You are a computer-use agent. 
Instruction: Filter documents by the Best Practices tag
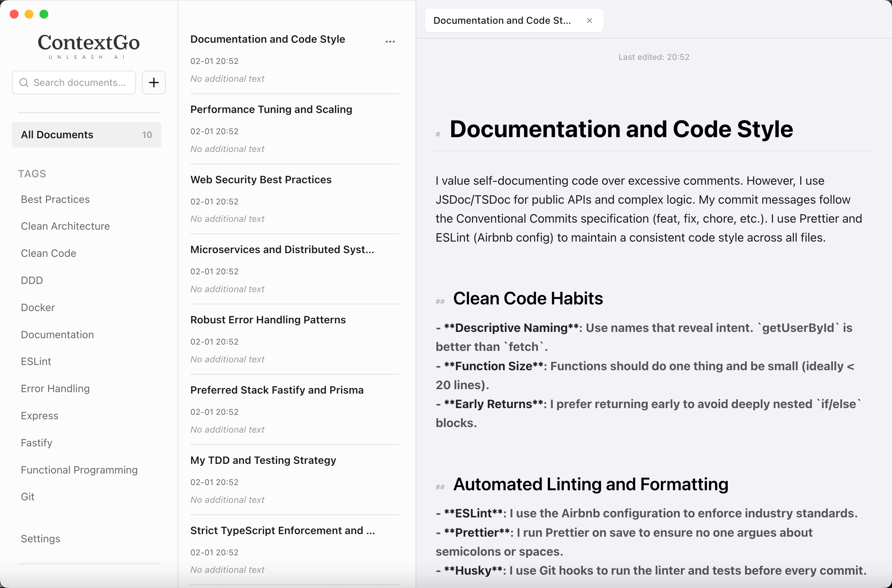pyautogui.click(x=55, y=199)
